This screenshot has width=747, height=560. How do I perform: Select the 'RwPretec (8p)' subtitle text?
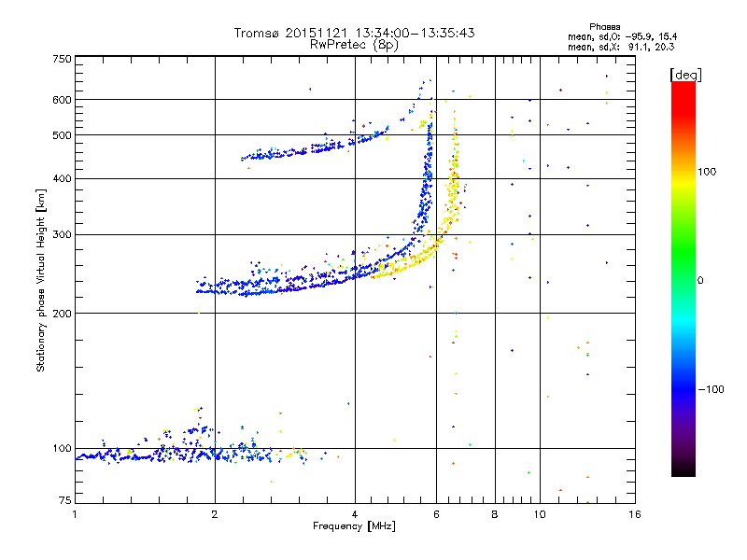(354, 45)
